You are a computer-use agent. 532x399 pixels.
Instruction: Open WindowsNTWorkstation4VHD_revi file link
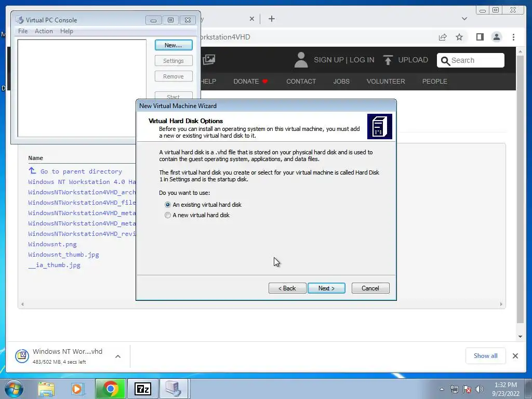82,234
